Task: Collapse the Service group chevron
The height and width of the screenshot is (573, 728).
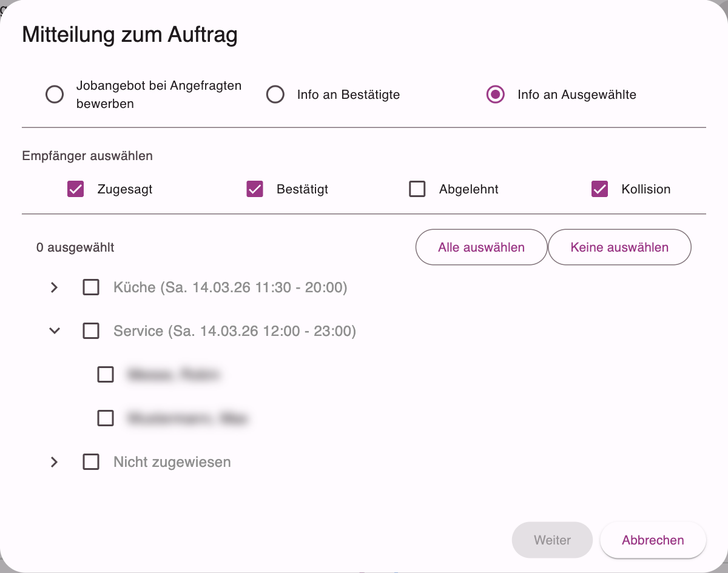Action: (x=55, y=331)
